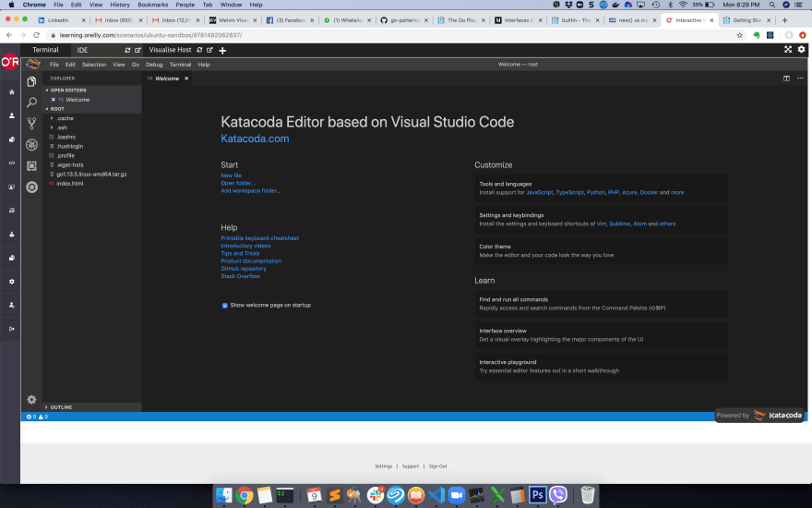Screen dimensions: 812x508
Task: Open the GitHub repository link
Action: click(x=244, y=269)
